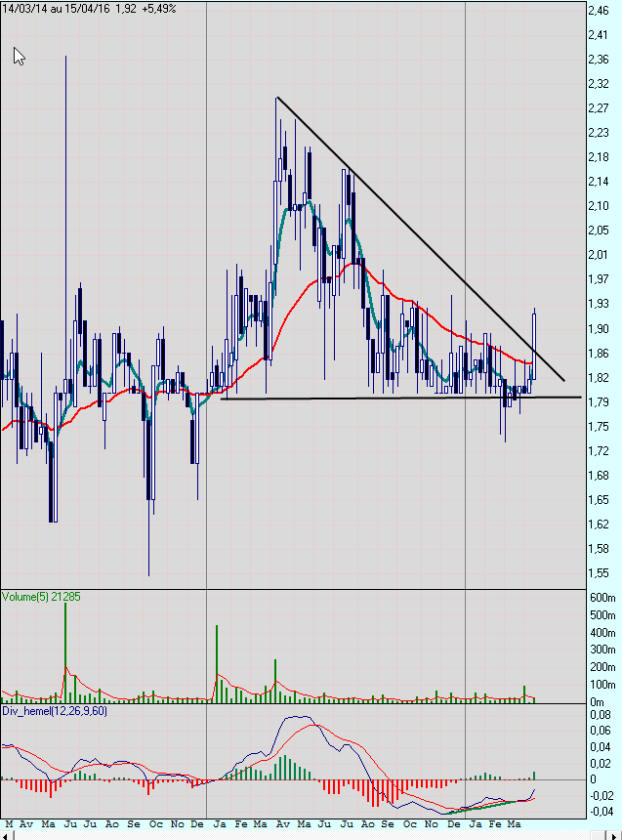The width and height of the screenshot is (622, 840).
Task: Click the '0,08' Div_hemel axis label
Action: click(601, 715)
